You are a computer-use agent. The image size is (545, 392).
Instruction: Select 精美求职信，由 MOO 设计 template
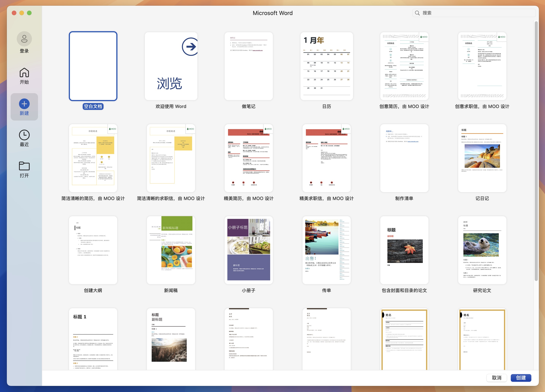point(326,158)
